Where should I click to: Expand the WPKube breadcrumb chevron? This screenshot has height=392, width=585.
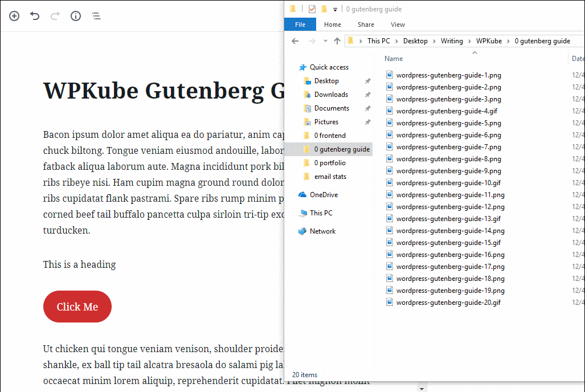coord(508,41)
